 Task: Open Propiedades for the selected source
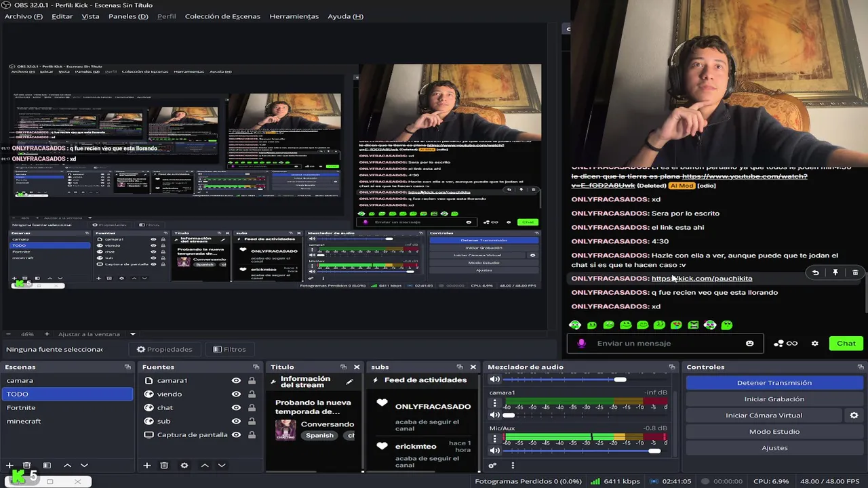coord(165,349)
